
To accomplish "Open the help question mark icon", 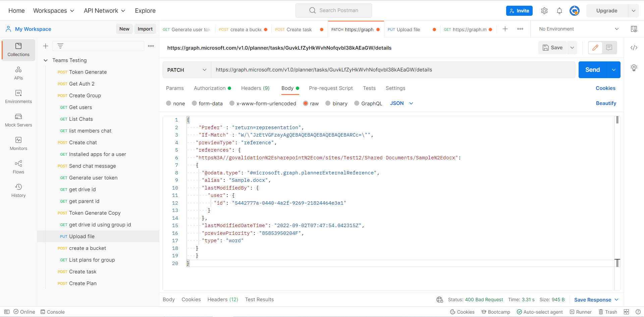I will coord(638,312).
